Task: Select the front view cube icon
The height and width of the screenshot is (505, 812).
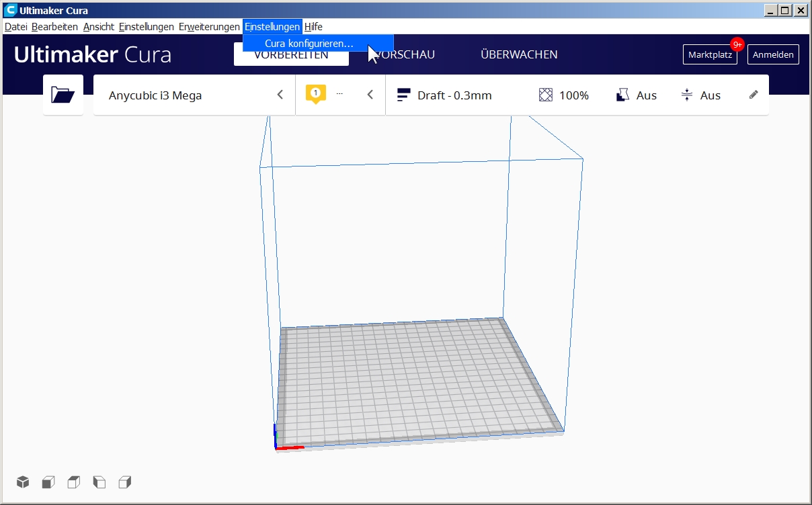Action: point(48,481)
